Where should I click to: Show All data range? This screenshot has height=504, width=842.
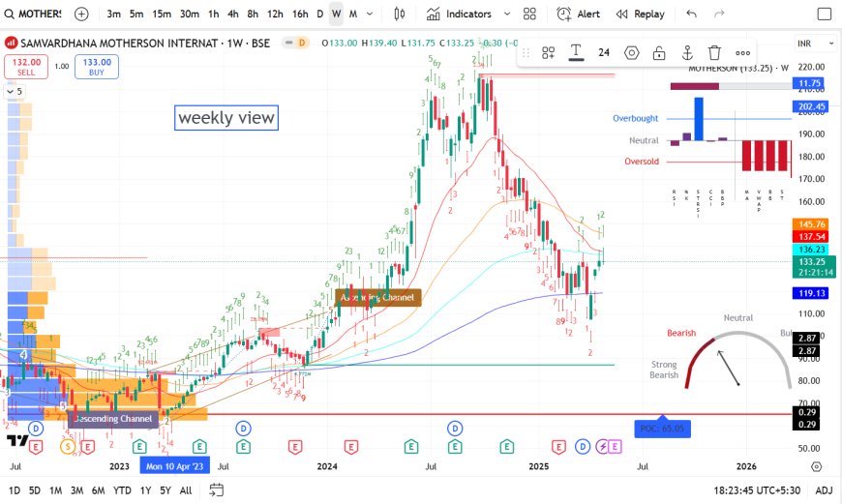click(186, 490)
